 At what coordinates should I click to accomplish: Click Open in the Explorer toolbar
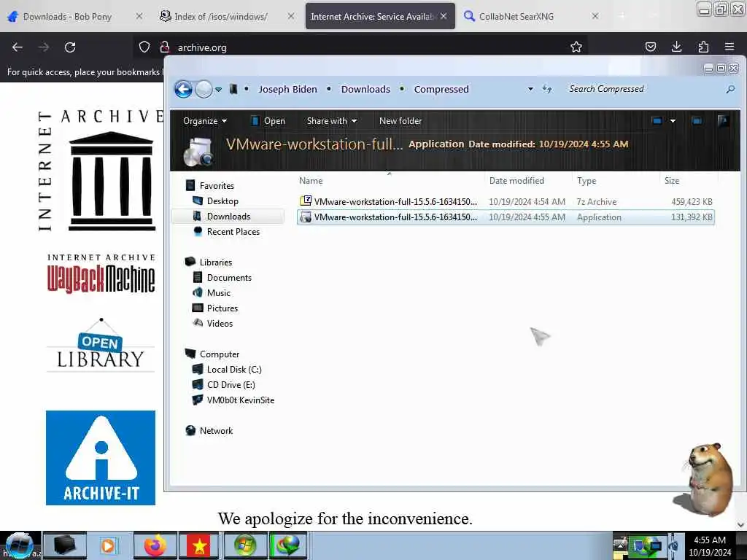(268, 121)
